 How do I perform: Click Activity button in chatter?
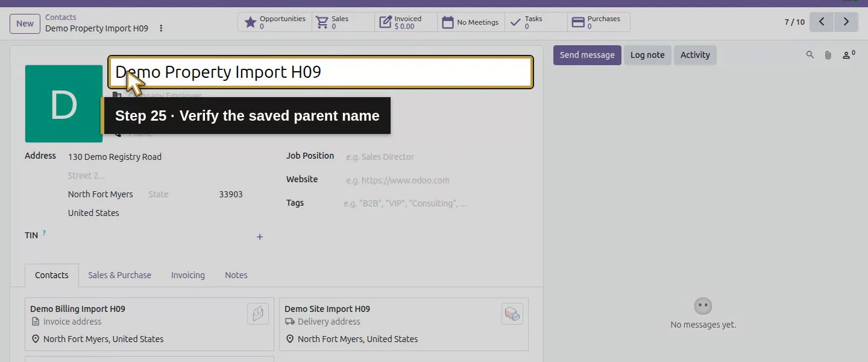pyautogui.click(x=695, y=55)
